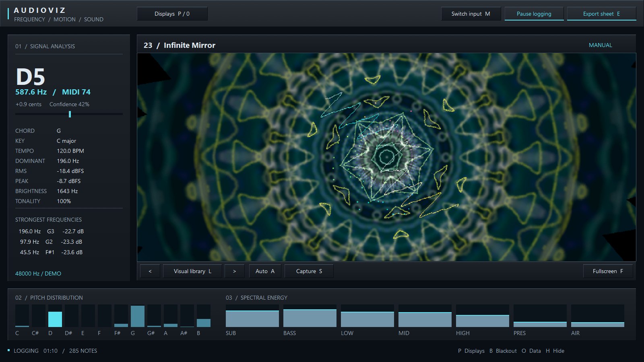Click Export sheet E button
This screenshot has width=644, height=362.
[601, 14]
